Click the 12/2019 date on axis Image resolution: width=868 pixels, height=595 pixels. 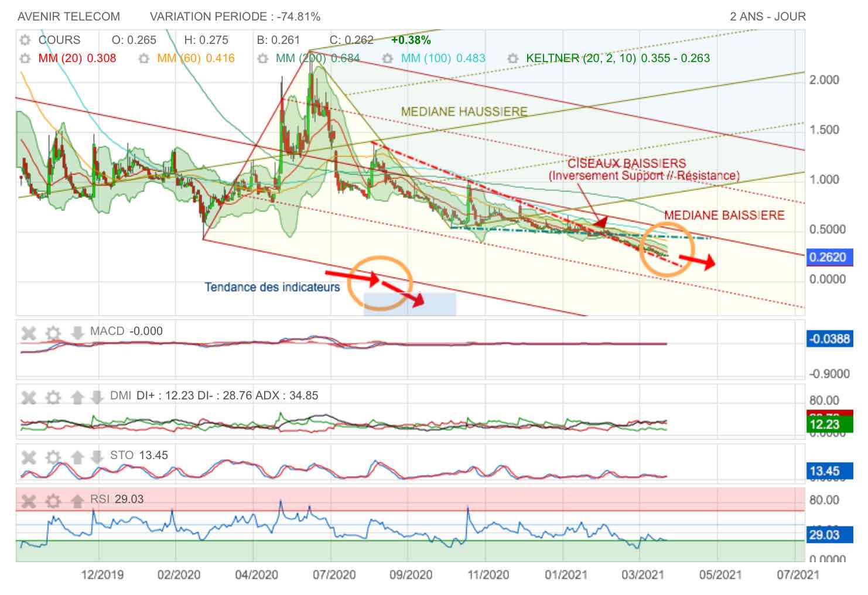click(x=102, y=575)
